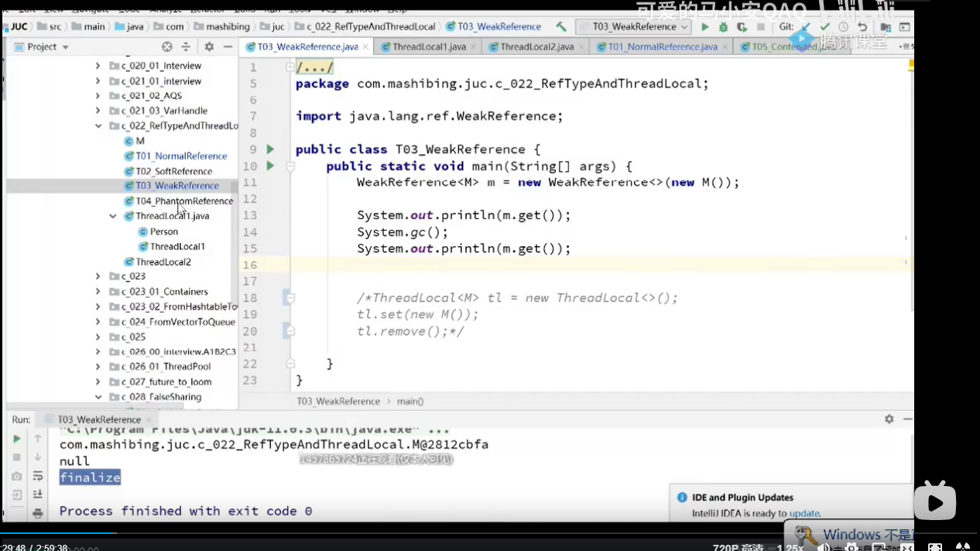Click the main() breadcrumb below editor
Image resolution: width=980 pixels, height=551 pixels.
coord(410,402)
